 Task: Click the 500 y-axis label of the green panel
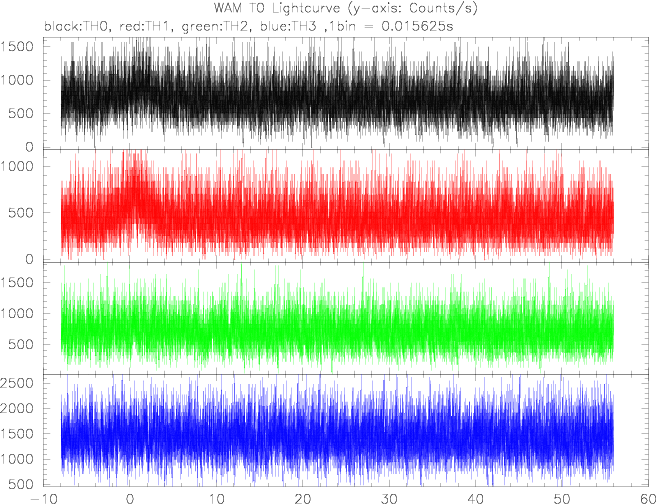(22, 344)
